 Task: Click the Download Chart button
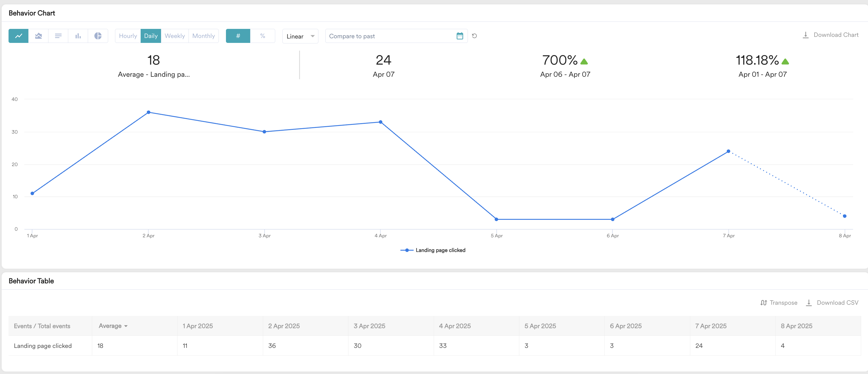(x=831, y=35)
